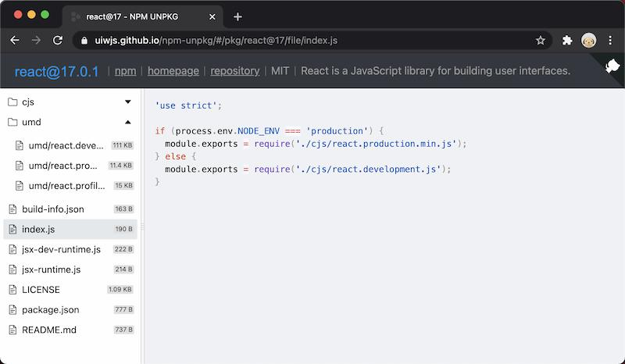
Task: Click the cjs folder name
Action: point(28,102)
